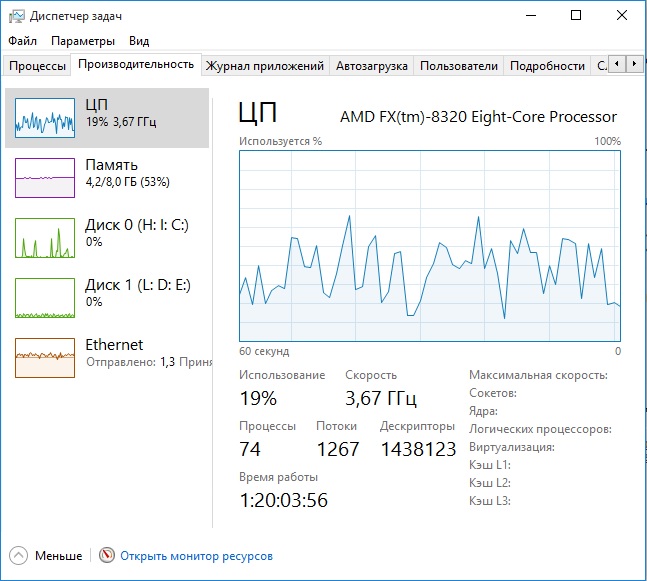Click the Task Manager app icon in title bar
This screenshot has width=647, height=581.
click(x=16, y=16)
